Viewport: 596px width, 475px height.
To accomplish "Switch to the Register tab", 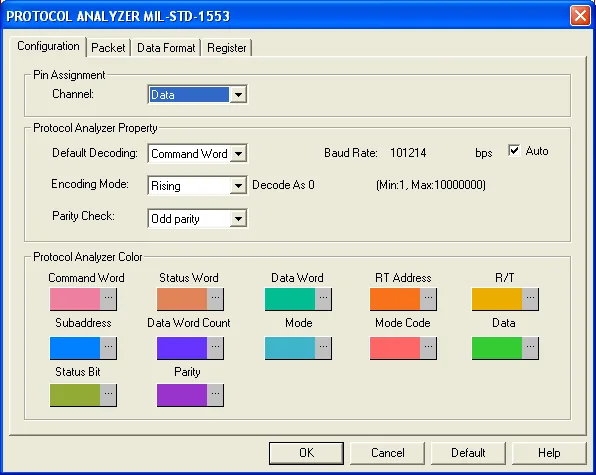I will coord(227,48).
